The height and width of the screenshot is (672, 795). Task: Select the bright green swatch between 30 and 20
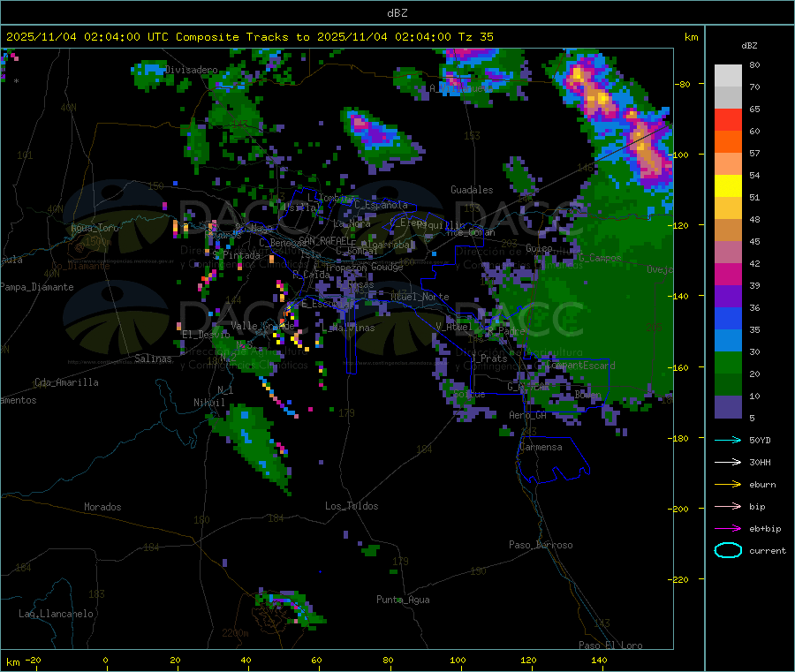(728, 362)
